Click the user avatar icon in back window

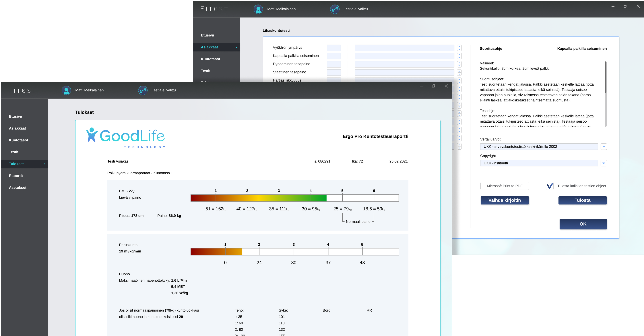tap(258, 9)
